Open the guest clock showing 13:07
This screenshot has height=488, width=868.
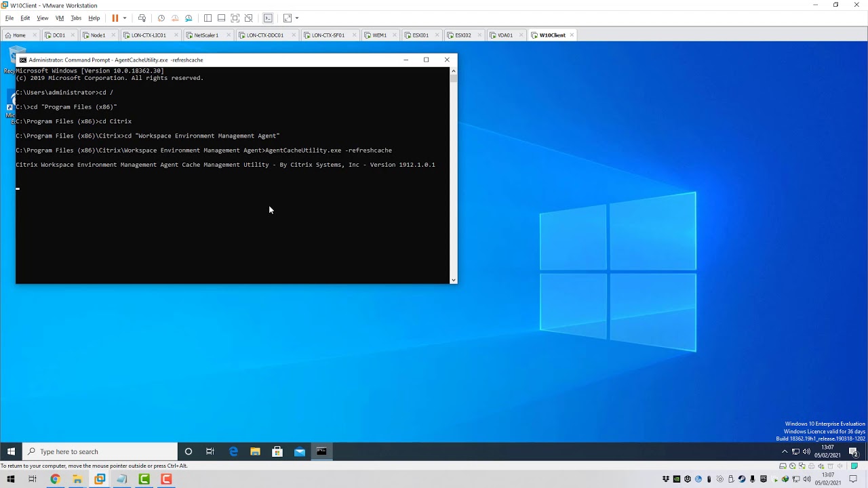[x=827, y=451]
